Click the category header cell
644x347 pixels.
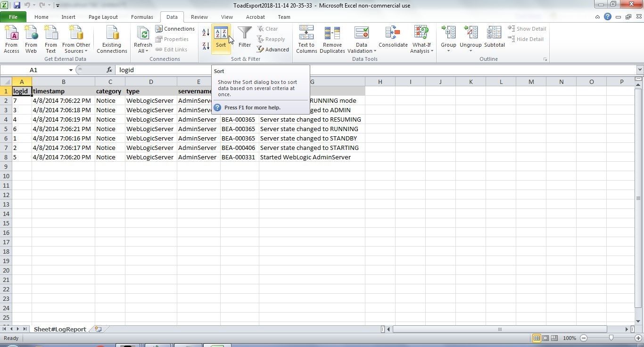pyautogui.click(x=110, y=91)
